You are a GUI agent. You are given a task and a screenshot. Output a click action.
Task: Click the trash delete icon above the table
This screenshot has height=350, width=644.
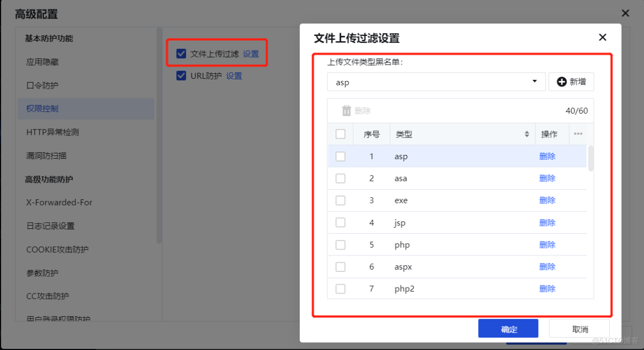tap(346, 110)
